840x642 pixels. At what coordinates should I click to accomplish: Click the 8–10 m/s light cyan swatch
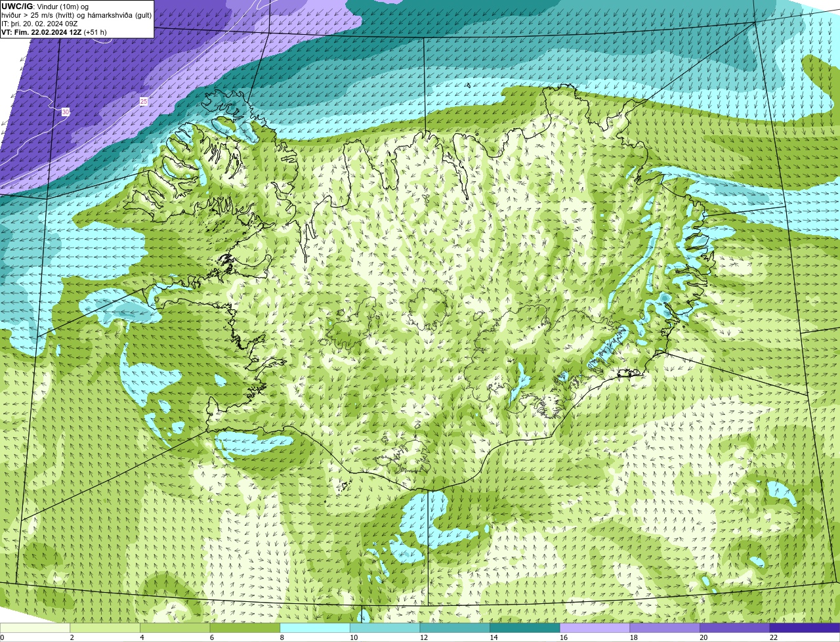tap(315, 628)
